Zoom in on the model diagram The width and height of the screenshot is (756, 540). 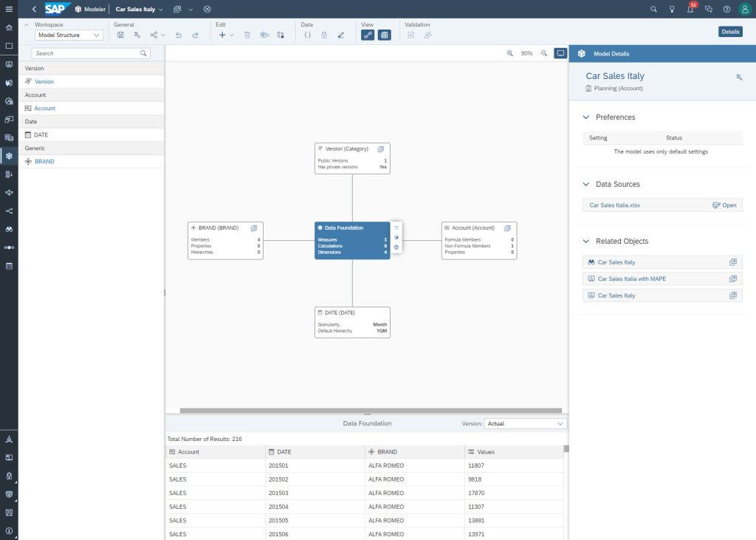pyautogui.click(x=509, y=53)
